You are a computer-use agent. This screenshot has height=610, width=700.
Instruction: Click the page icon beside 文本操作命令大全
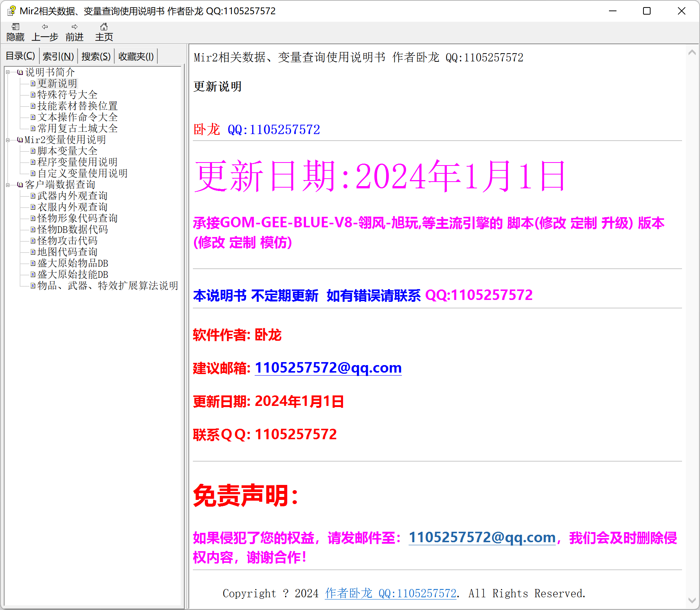(x=33, y=117)
